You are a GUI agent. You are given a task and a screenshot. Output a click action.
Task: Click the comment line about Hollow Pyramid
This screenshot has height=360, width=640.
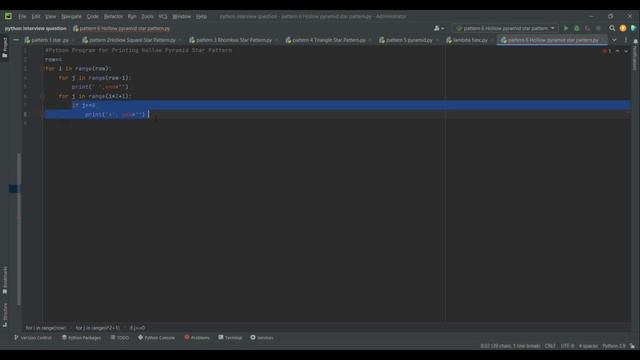[x=138, y=50]
